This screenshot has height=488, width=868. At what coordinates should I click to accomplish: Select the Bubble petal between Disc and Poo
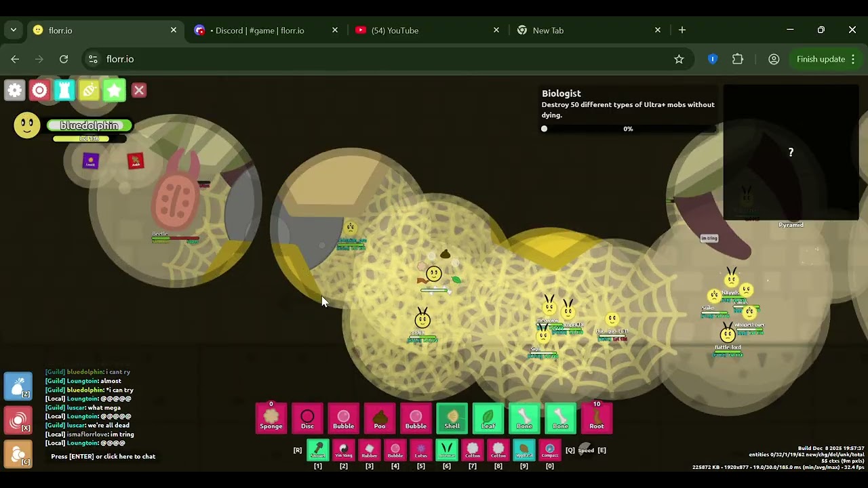coord(343,418)
